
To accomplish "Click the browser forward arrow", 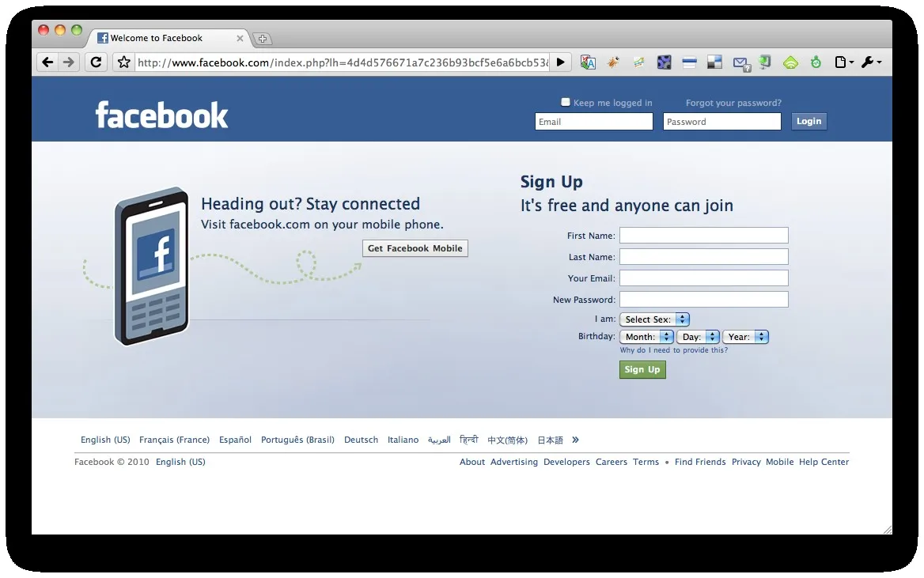I will pos(69,62).
